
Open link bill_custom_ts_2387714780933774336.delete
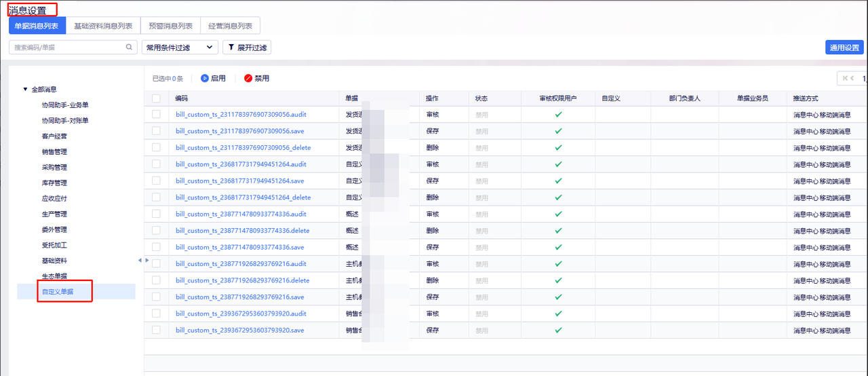(x=242, y=231)
